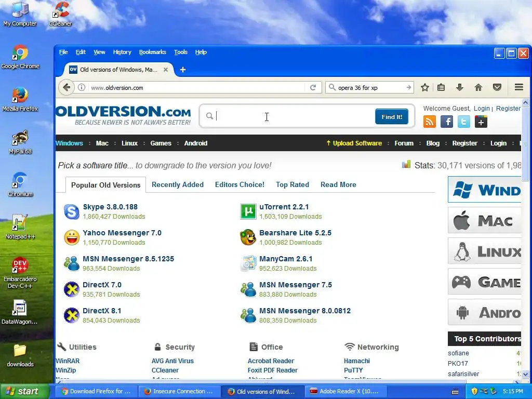Screen dimensions: 532x399
Task: Click the Mac platform banner in sidebar
Action: pyautogui.click(x=485, y=220)
